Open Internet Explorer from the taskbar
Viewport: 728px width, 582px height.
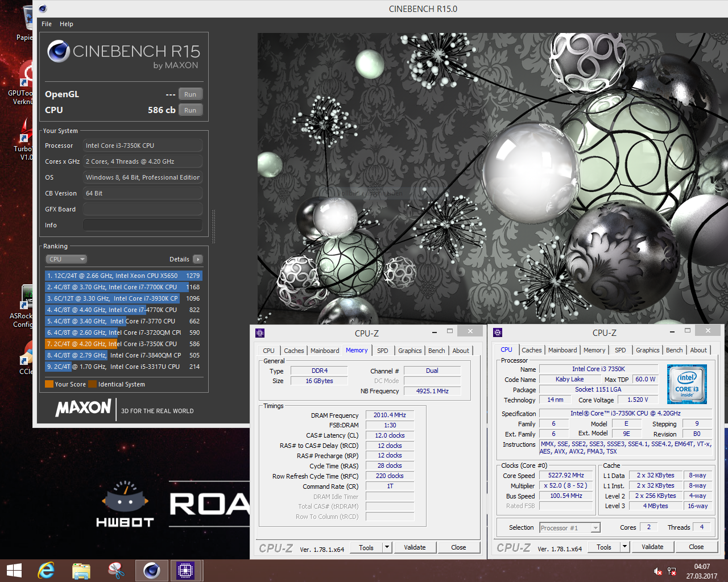point(46,570)
